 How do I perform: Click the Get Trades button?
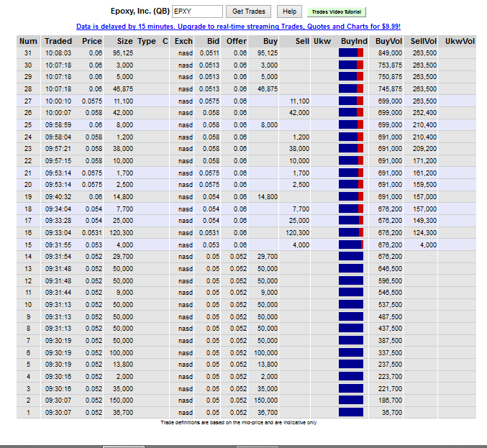click(x=248, y=12)
